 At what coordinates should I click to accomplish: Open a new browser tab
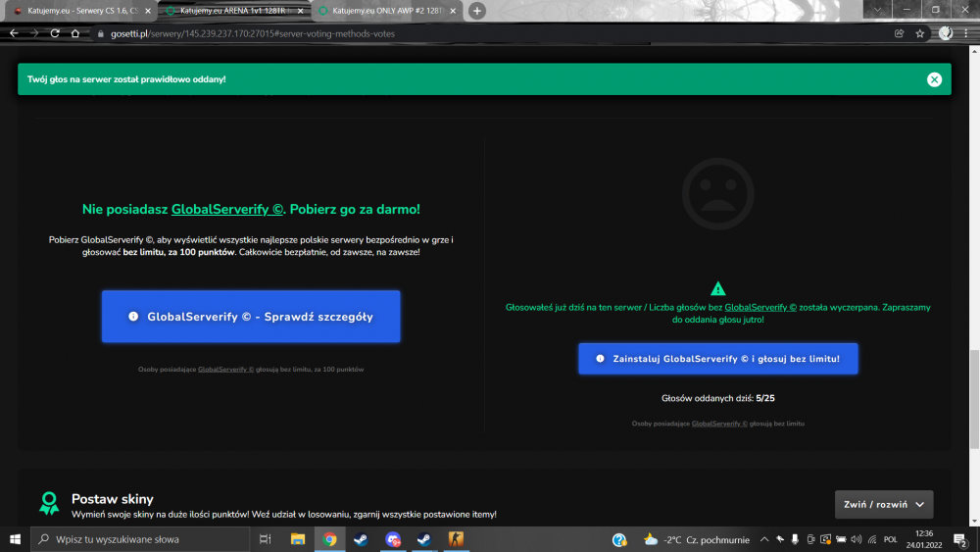477,11
